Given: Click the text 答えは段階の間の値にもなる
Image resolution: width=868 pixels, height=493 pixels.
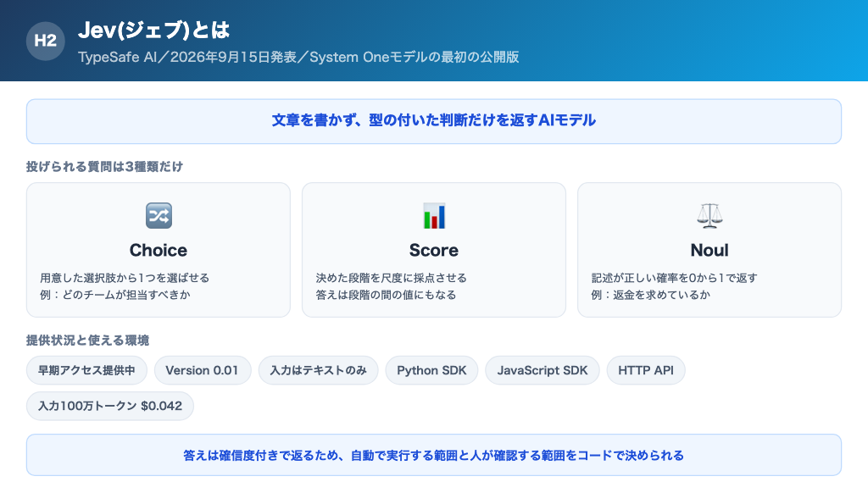Looking at the screenshot, I should tap(386, 295).
